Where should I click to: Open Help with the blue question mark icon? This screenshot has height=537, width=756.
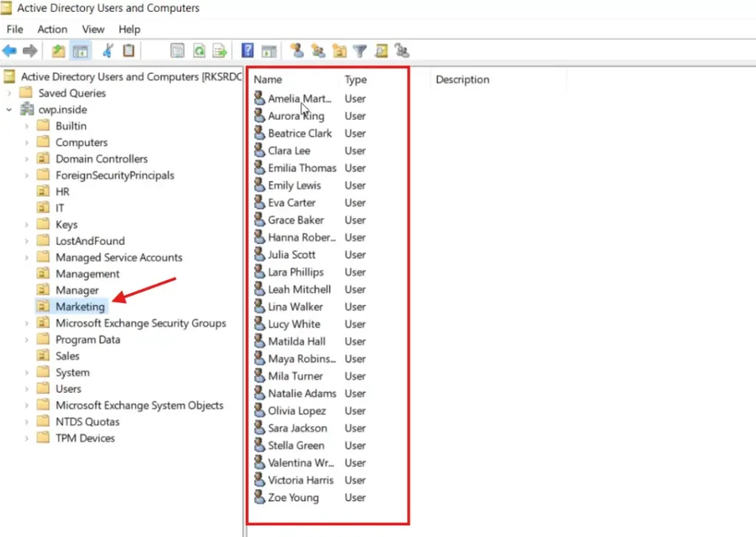tap(248, 51)
